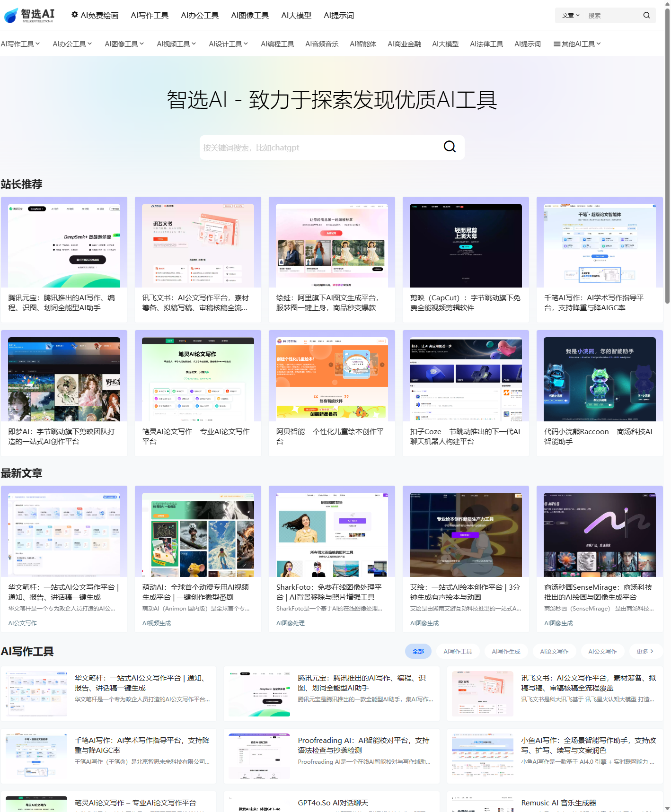Screen dimensions: 671x812
Task: Open the 文章 search type dropdown
Action: click(571, 15)
